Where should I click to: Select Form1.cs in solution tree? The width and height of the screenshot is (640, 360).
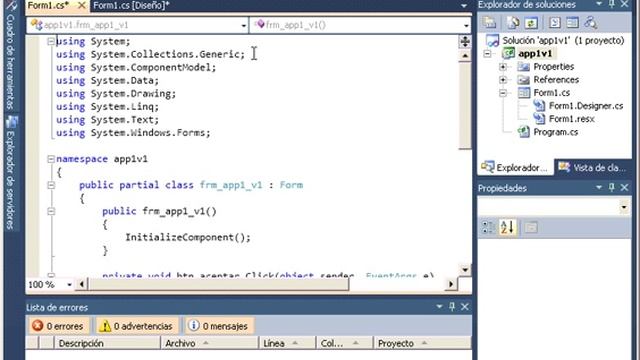551,93
